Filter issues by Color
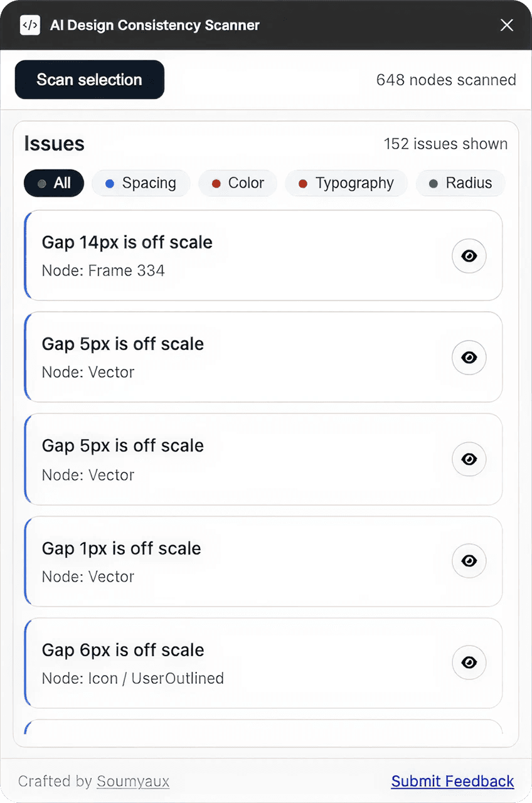Viewport: 532px width, 803px height. tap(238, 183)
